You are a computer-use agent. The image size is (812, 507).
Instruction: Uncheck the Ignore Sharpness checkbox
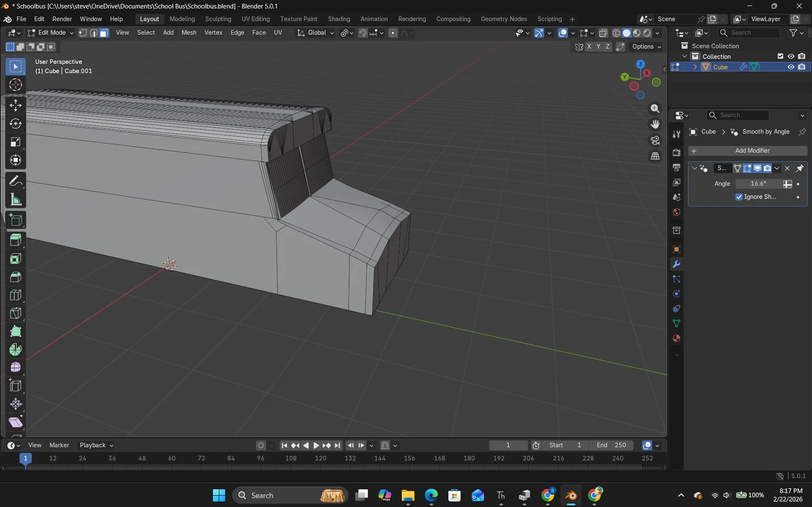point(739,197)
